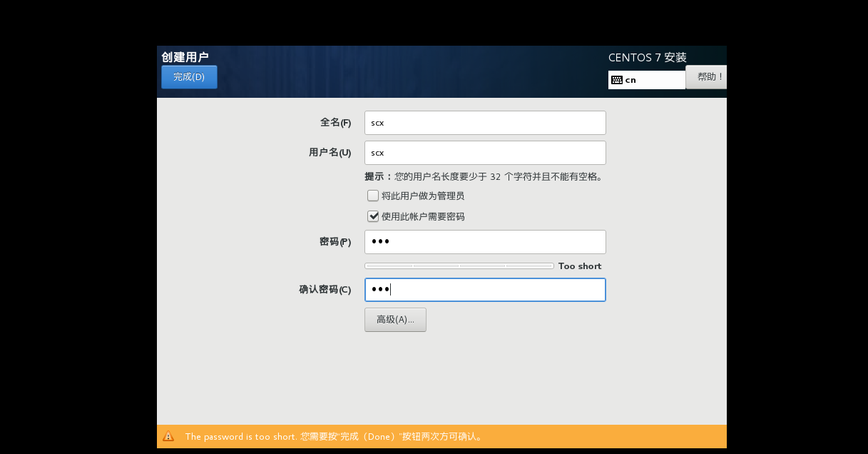Screen dimensions: 868x454
Task: Click the password strength indicator bar
Action: pyautogui.click(x=459, y=266)
